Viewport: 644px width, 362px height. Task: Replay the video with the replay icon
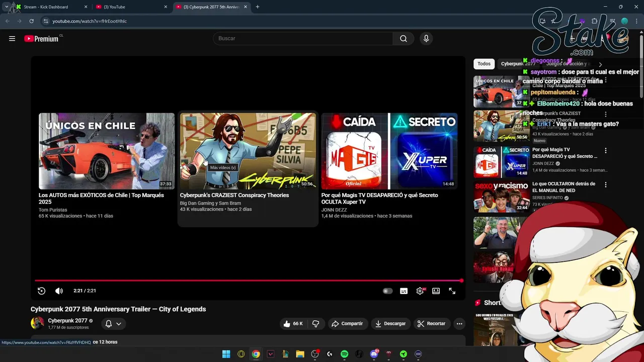coord(42,291)
